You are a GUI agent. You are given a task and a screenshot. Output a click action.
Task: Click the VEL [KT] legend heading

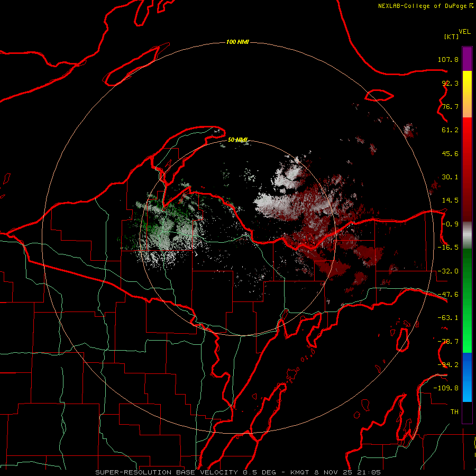pyautogui.click(x=457, y=34)
